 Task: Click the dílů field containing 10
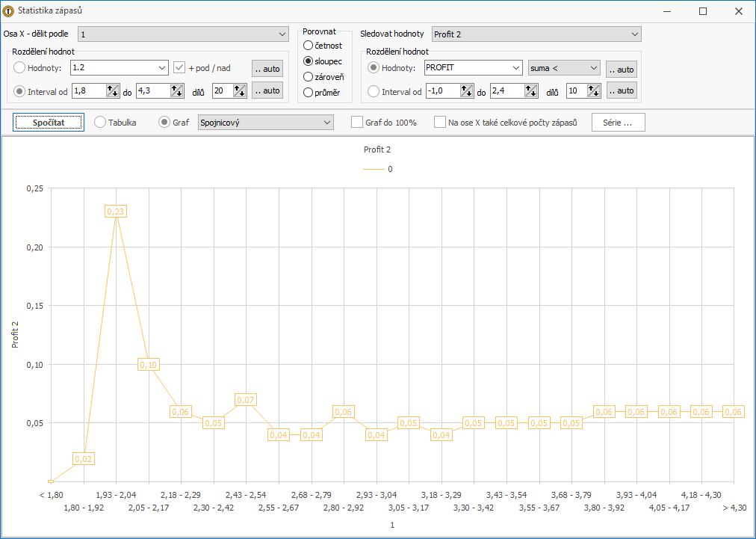click(x=577, y=90)
